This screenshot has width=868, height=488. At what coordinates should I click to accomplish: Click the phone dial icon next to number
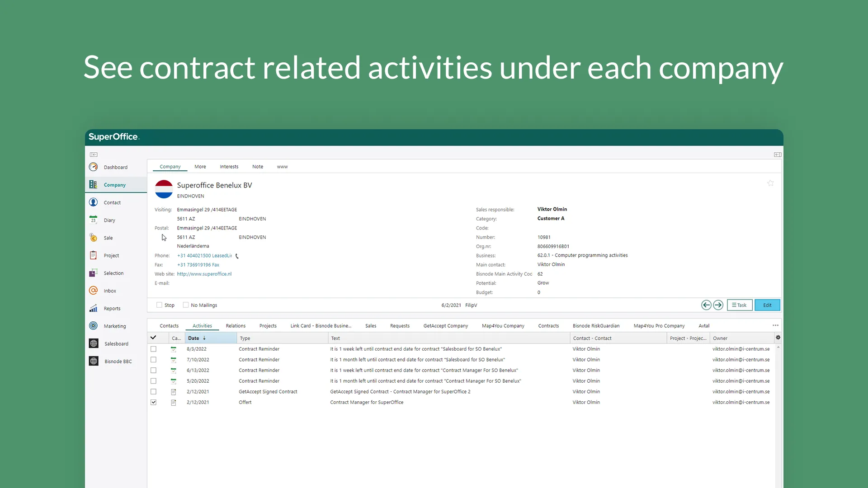coord(237,256)
